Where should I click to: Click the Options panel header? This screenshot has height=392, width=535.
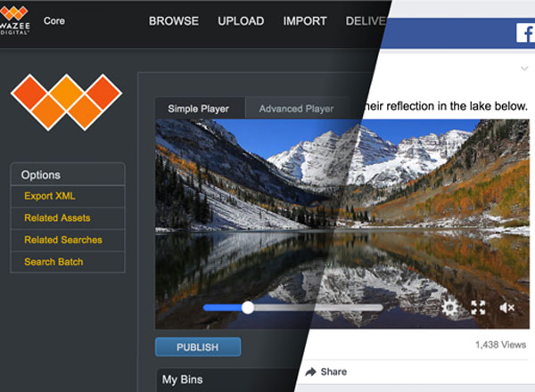(68, 175)
